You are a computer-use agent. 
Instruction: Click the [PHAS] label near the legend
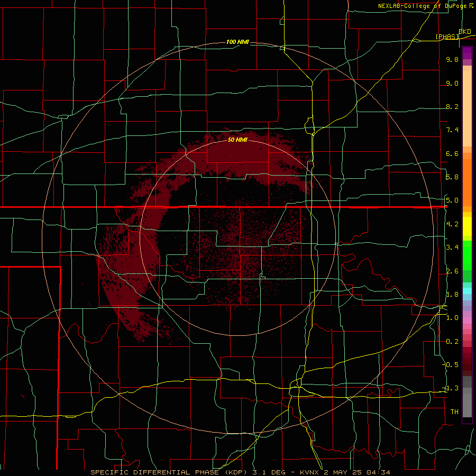(x=447, y=36)
